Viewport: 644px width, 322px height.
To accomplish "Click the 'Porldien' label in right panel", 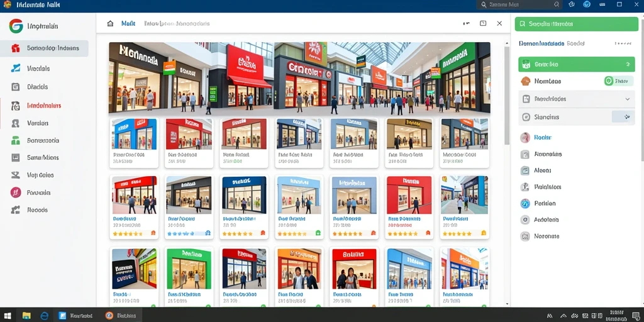I will [545, 203].
